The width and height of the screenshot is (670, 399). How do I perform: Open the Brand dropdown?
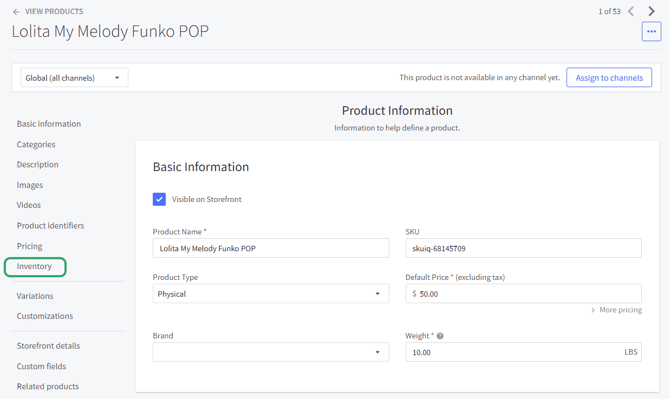(271, 352)
